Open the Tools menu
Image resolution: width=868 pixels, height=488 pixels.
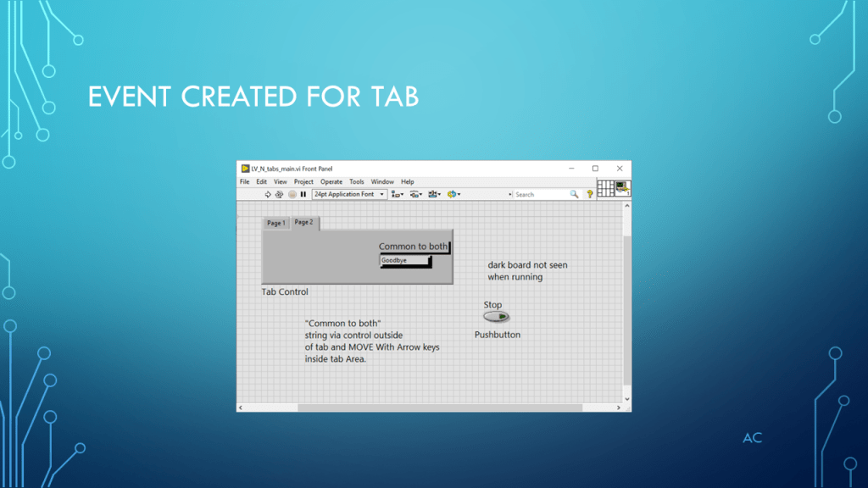pos(357,181)
